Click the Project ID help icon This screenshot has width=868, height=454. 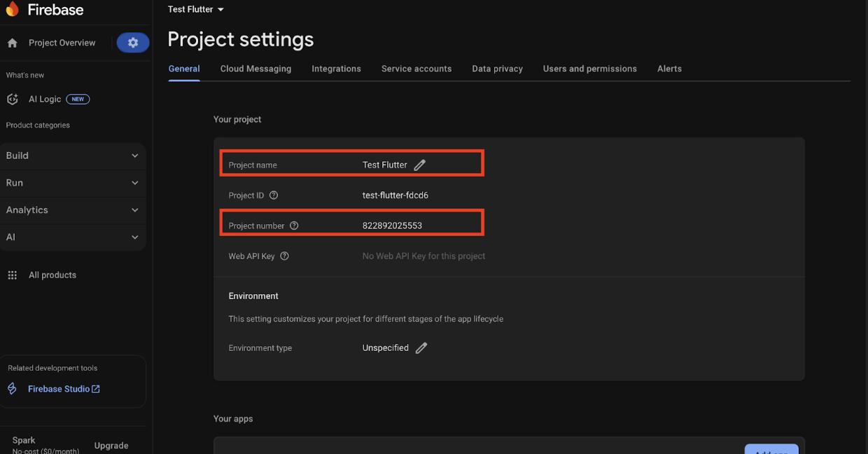pos(274,195)
